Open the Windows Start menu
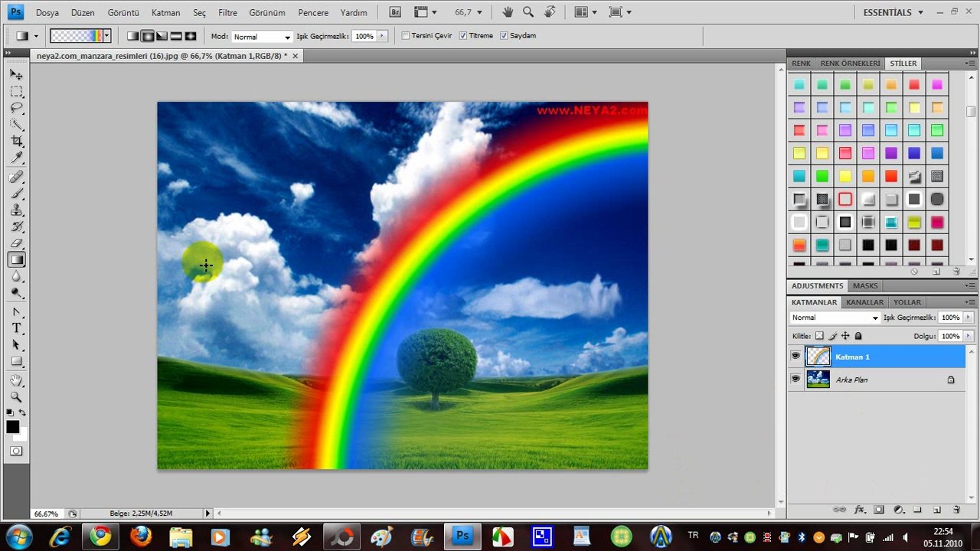Image resolution: width=980 pixels, height=551 pixels. point(18,536)
